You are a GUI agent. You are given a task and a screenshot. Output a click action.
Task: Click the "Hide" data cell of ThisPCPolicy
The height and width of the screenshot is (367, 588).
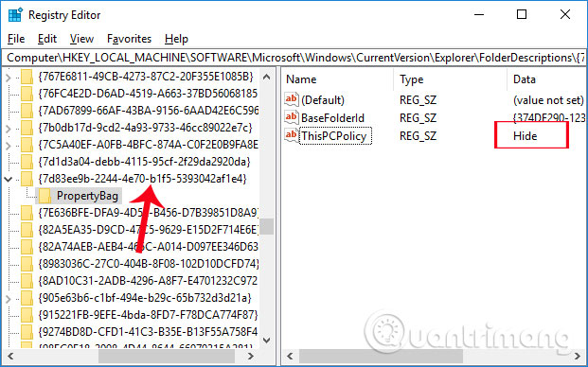click(525, 136)
